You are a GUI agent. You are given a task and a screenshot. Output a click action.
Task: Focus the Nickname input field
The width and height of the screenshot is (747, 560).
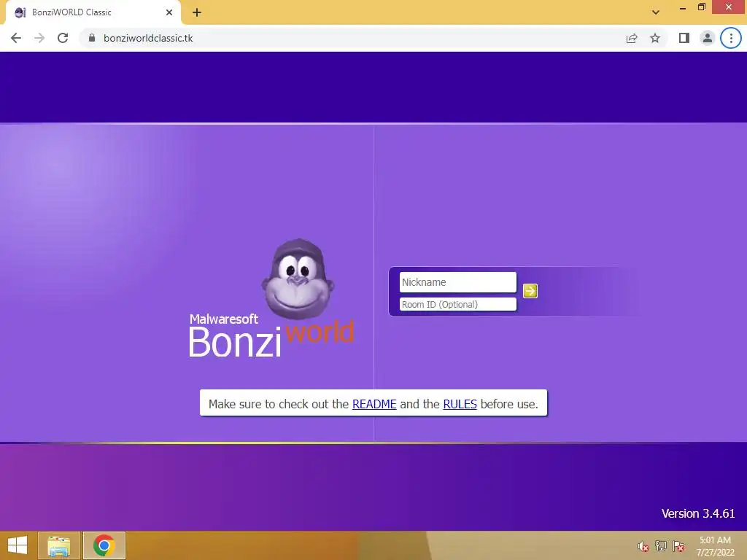(x=458, y=282)
